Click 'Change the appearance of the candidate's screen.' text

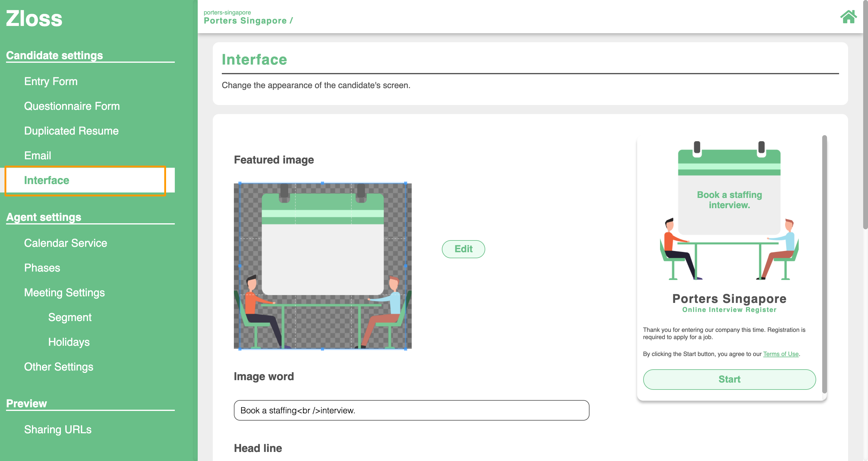(x=316, y=85)
